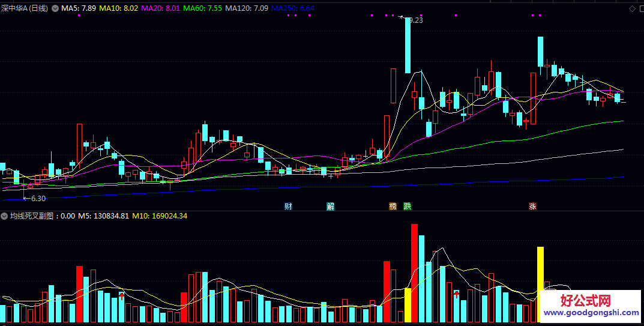Click the tall yellow volume bar
The width and height of the screenshot is (644, 326).
541,285
